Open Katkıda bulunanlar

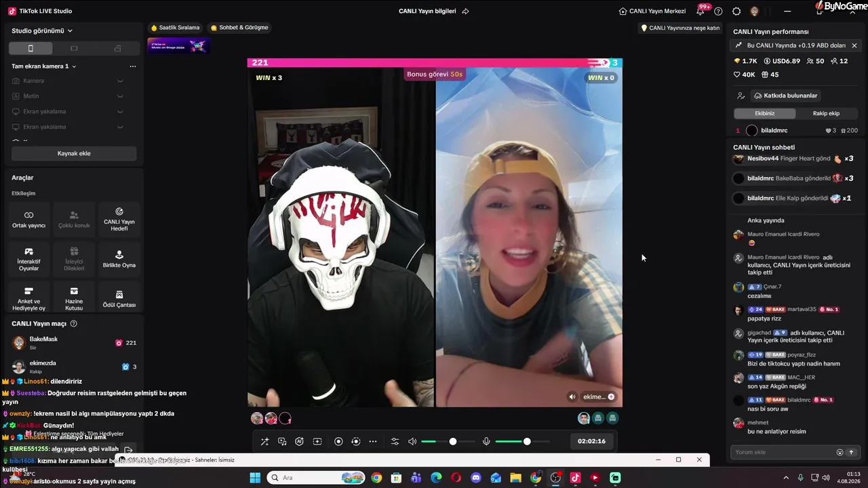click(x=786, y=96)
